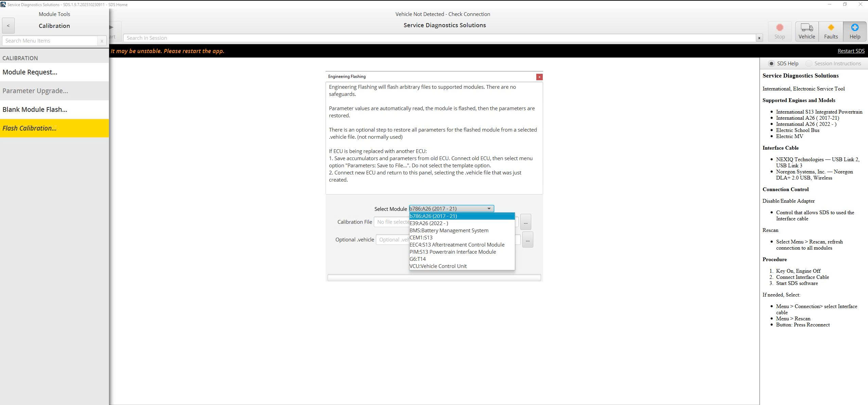Click the progress bar below the module selector
The image size is (868, 405).
coord(434,277)
